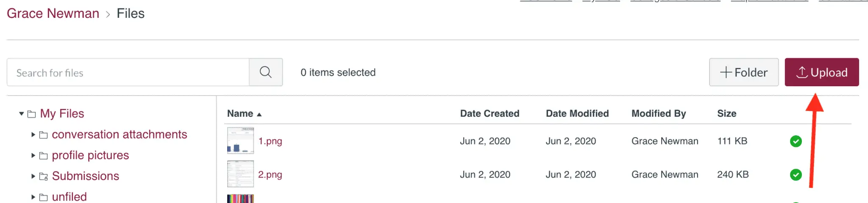Image resolution: width=868 pixels, height=203 pixels.
Task: Click the search magnifier icon button
Action: click(266, 72)
